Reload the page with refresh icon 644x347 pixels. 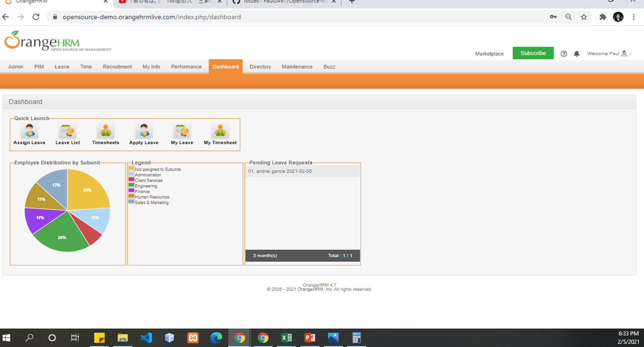click(x=36, y=17)
